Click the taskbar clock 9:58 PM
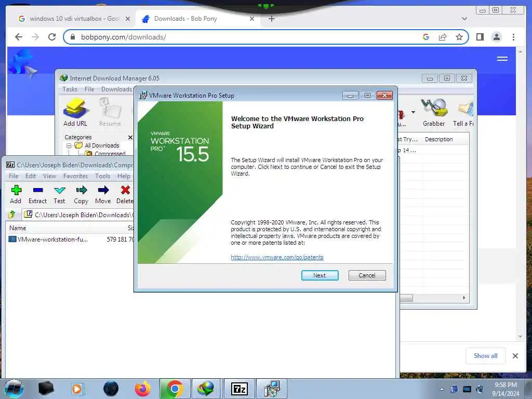 pyautogui.click(x=506, y=385)
